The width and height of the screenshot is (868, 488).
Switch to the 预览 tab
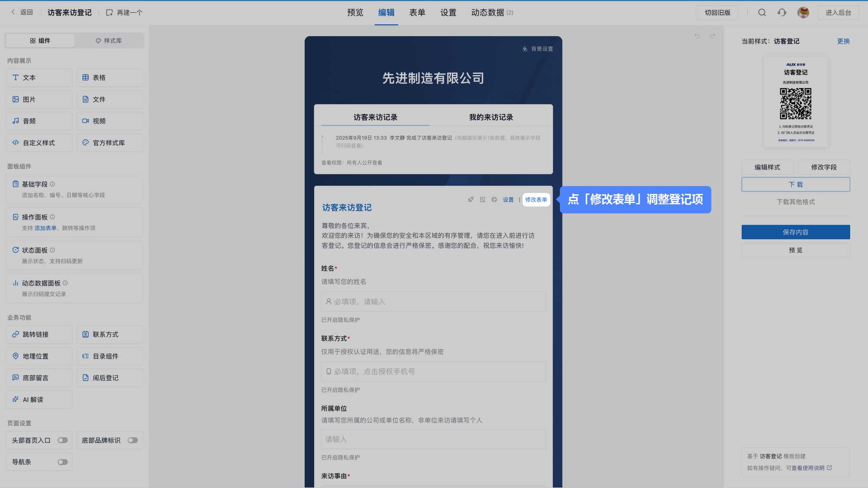[x=355, y=13]
